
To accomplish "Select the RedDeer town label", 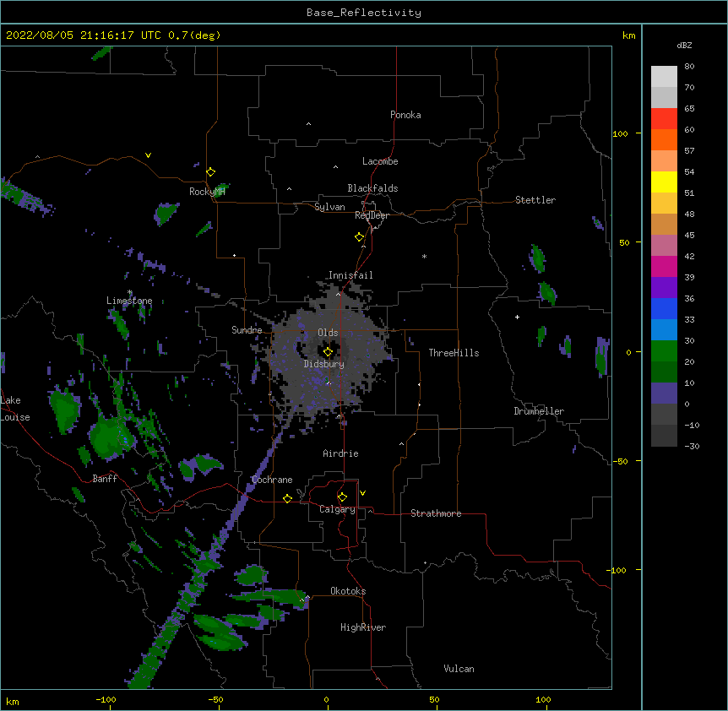I will pyautogui.click(x=372, y=215).
